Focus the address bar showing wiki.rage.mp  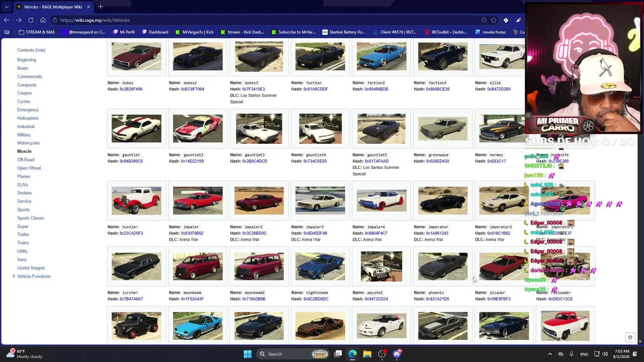coord(267,20)
